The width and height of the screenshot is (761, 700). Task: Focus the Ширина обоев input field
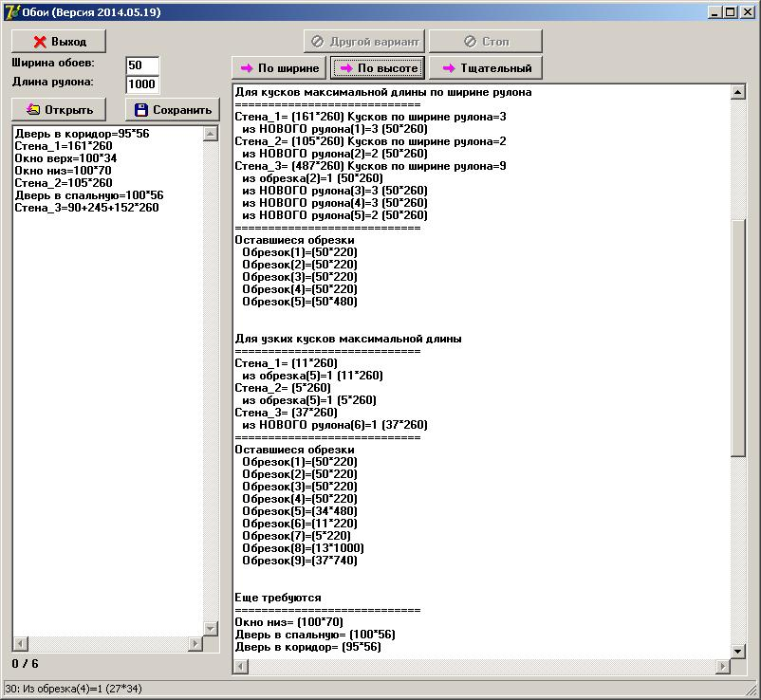[142, 65]
